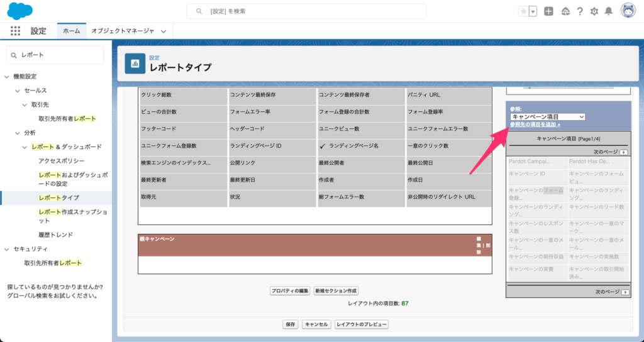Click the bottom next-page arrow icon
Screen dimensions: 644x342
point(625,292)
